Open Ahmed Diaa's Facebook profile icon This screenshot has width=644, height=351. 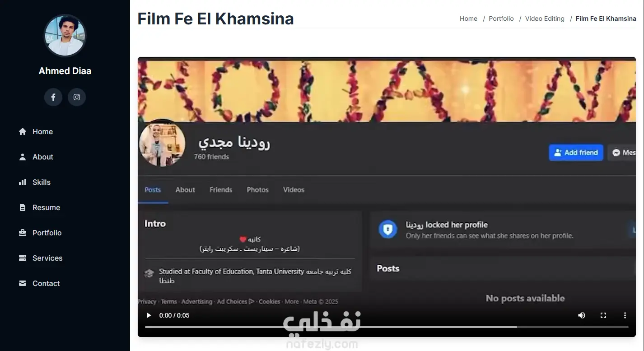(x=53, y=97)
